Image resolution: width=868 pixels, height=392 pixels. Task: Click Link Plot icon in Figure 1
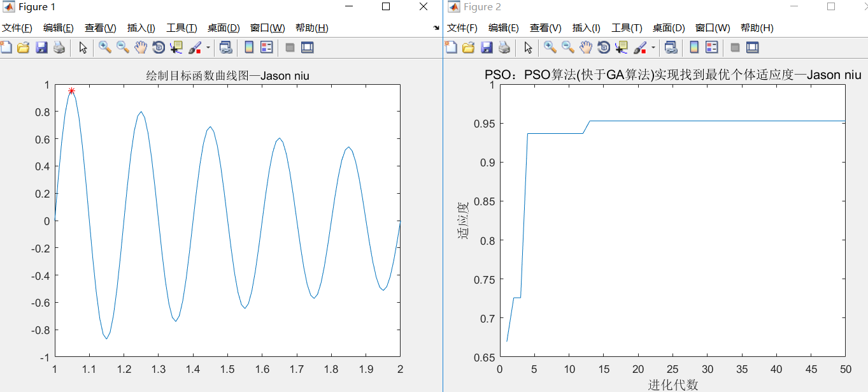point(225,47)
